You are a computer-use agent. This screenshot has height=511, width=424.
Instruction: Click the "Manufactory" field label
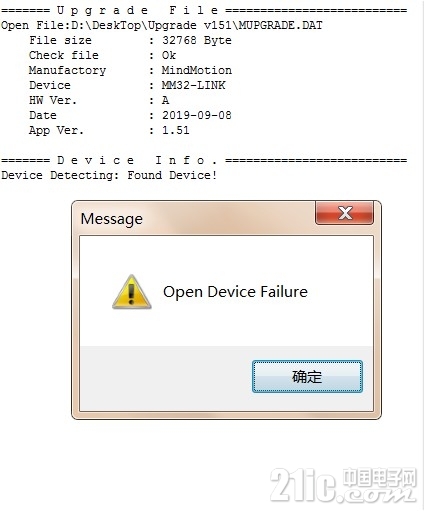pos(67,70)
